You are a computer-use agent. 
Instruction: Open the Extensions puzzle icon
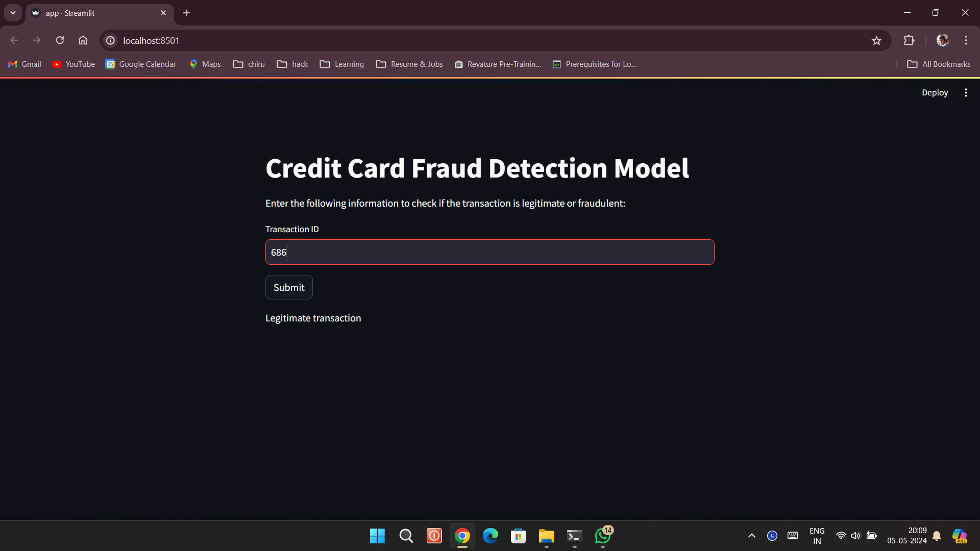909,40
